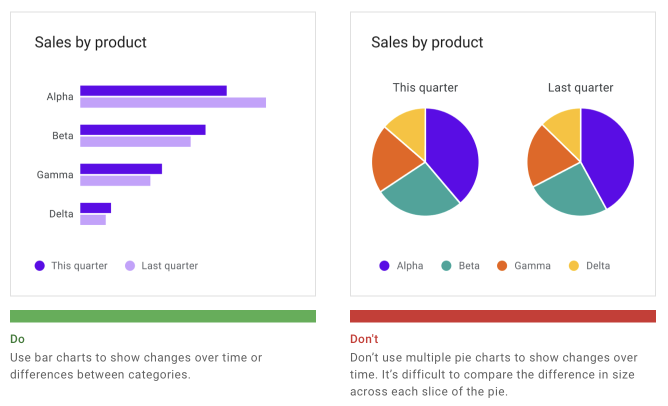
Task: Click the Gamma light purple bar
Action: tap(115, 181)
